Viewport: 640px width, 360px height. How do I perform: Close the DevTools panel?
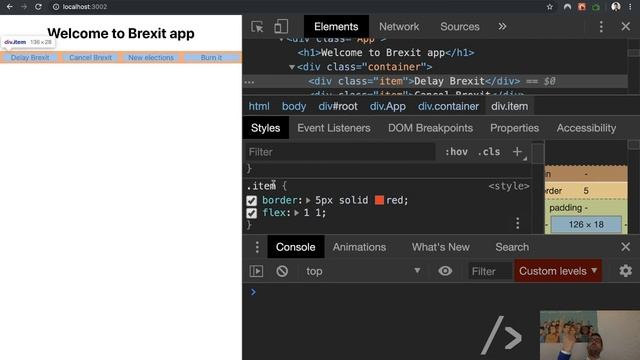point(625,27)
